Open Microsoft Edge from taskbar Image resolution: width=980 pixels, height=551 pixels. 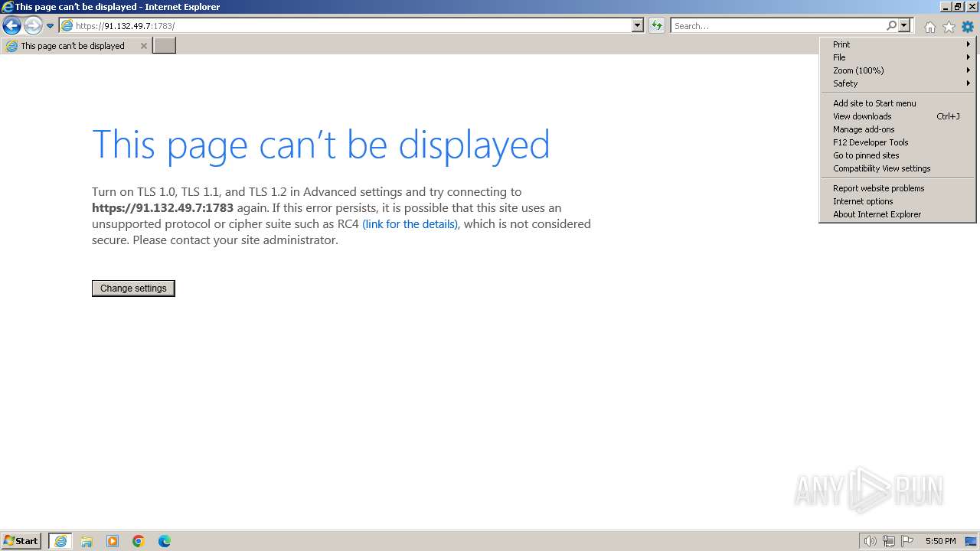(x=165, y=541)
